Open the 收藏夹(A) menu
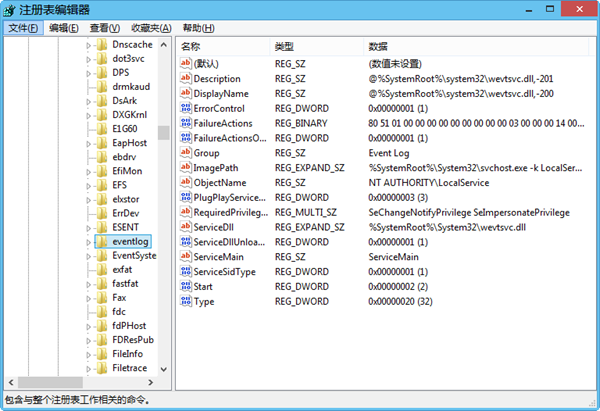 [x=151, y=28]
